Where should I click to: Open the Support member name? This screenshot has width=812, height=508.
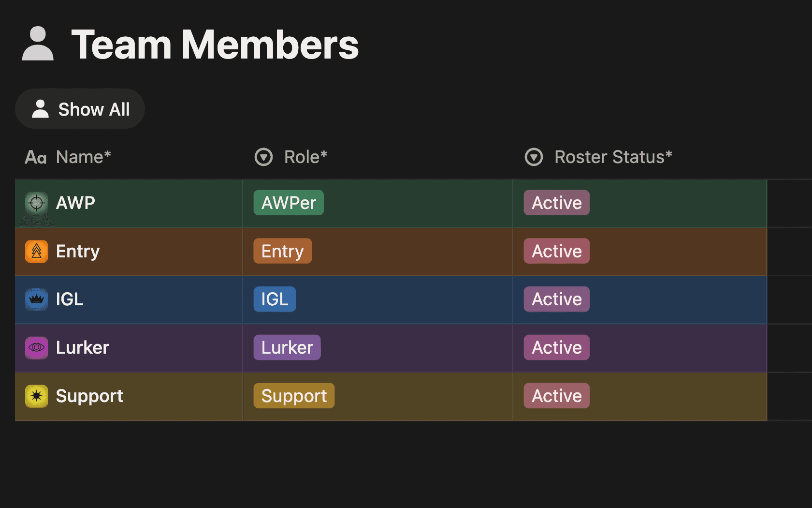pos(89,396)
